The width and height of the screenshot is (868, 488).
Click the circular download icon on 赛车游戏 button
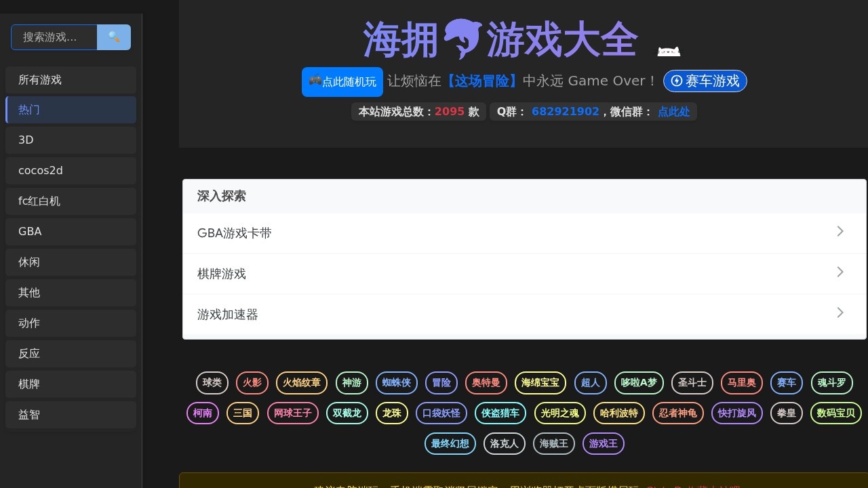pos(676,81)
